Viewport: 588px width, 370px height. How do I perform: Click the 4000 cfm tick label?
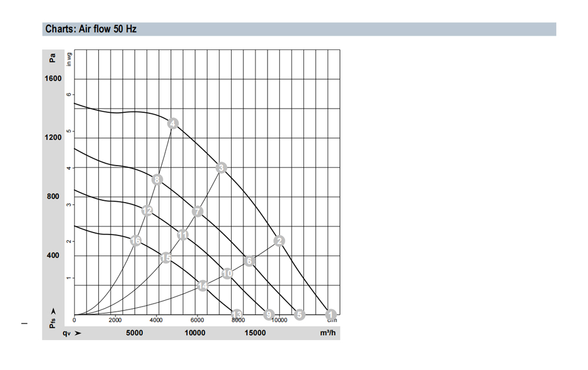[156, 320]
